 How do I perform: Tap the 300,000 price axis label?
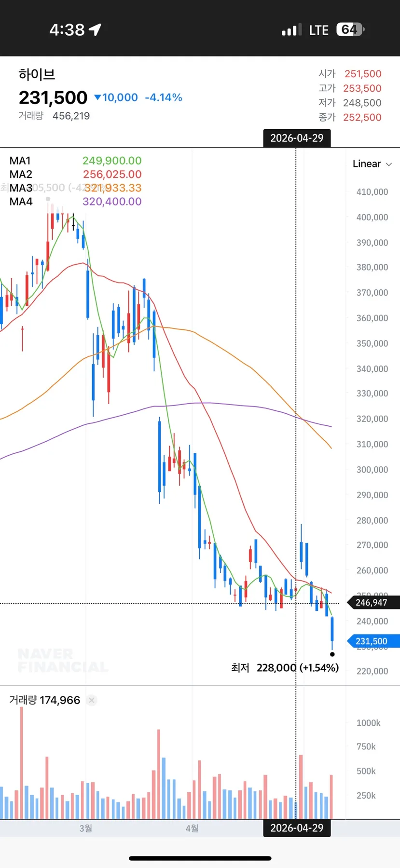coord(372,470)
